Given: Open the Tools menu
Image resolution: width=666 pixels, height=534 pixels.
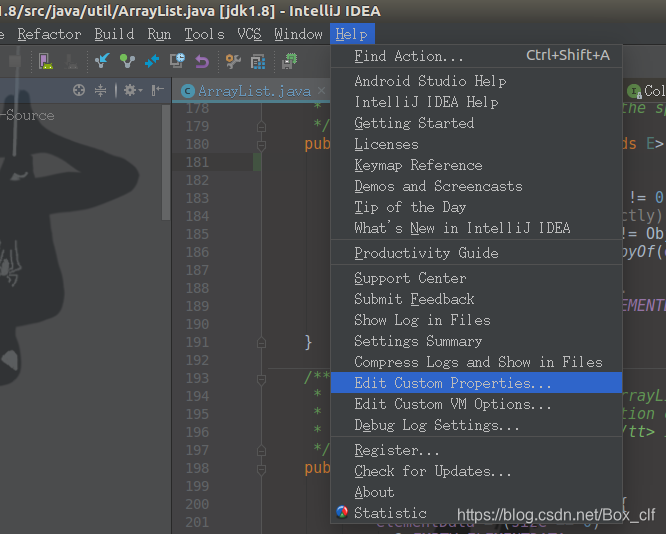Looking at the screenshot, I should tap(204, 34).
